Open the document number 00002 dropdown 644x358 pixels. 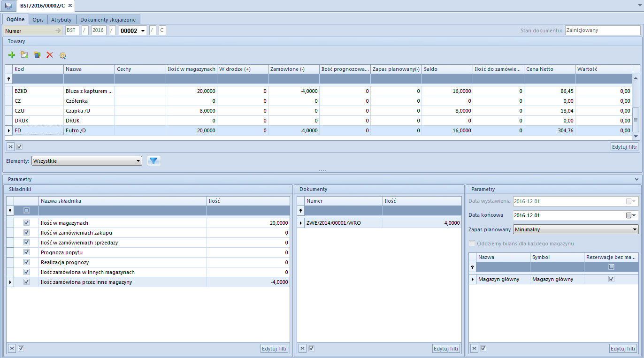[x=143, y=30]
